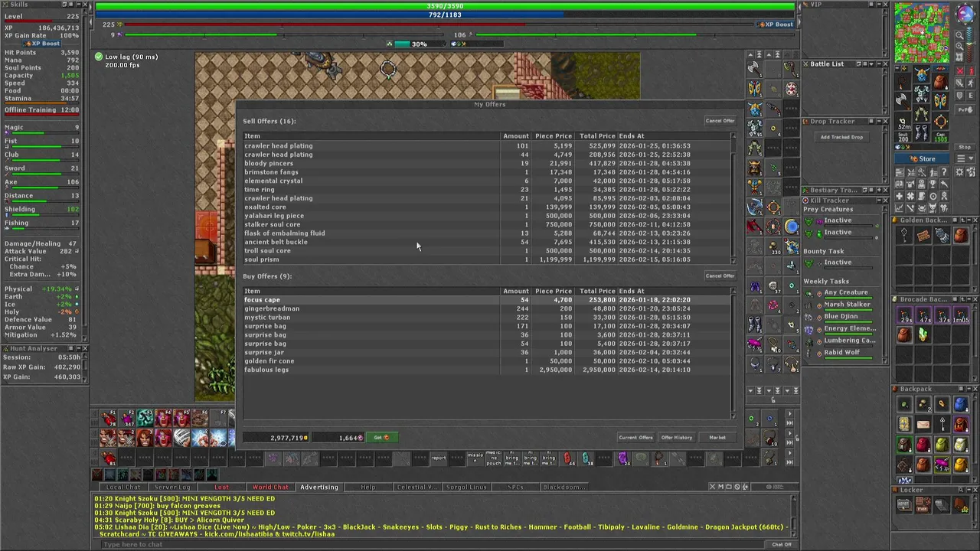Open the Store

click(x=922, y=158)
